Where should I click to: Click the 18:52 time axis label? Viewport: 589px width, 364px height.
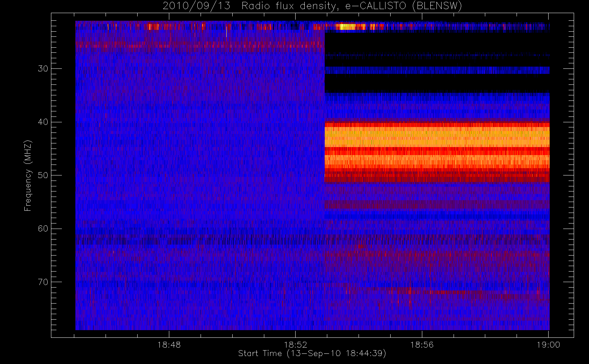click(295, 345)
